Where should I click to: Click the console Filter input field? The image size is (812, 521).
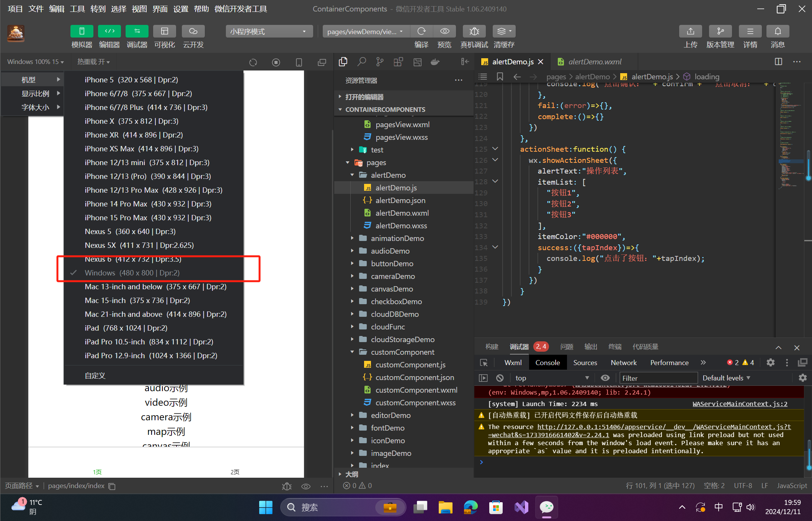click(x=658, y=378)
